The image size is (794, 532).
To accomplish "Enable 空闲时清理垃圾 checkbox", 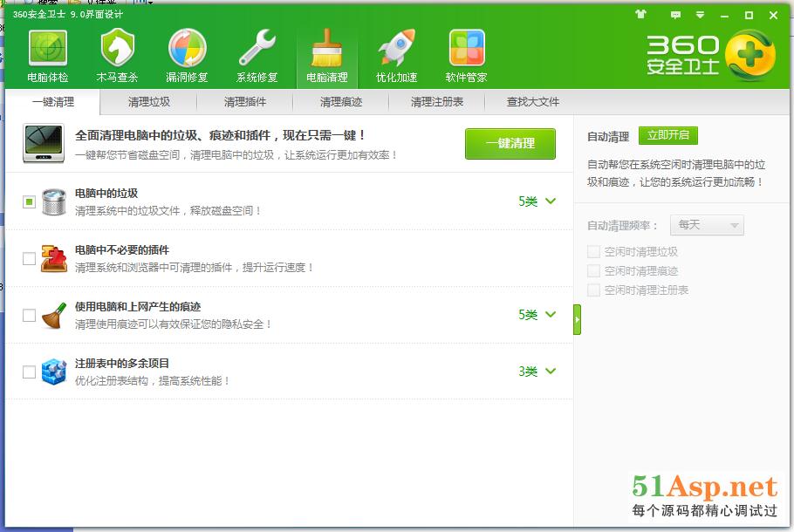I will [x=593, y=251].
